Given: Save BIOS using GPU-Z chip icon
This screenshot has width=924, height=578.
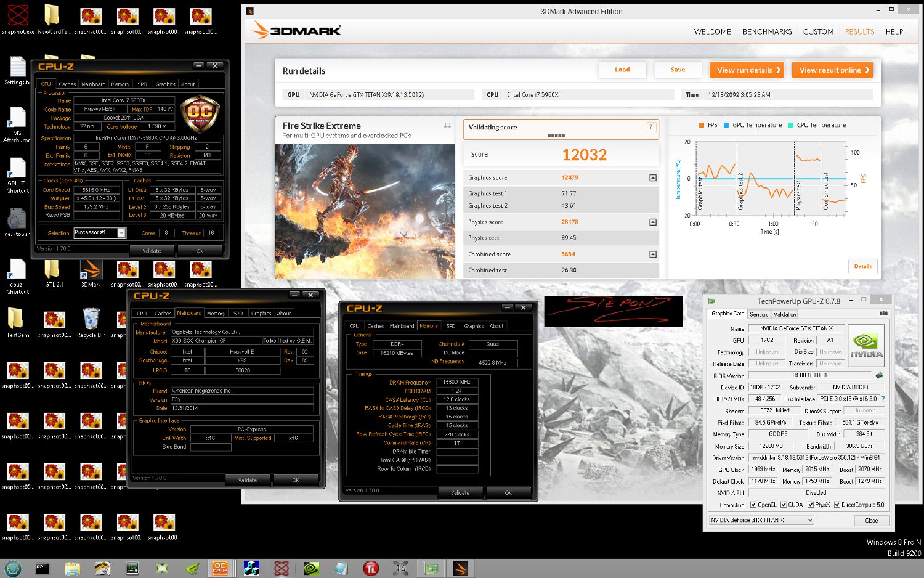Looking at the screenshot, I should coord(879,375).
